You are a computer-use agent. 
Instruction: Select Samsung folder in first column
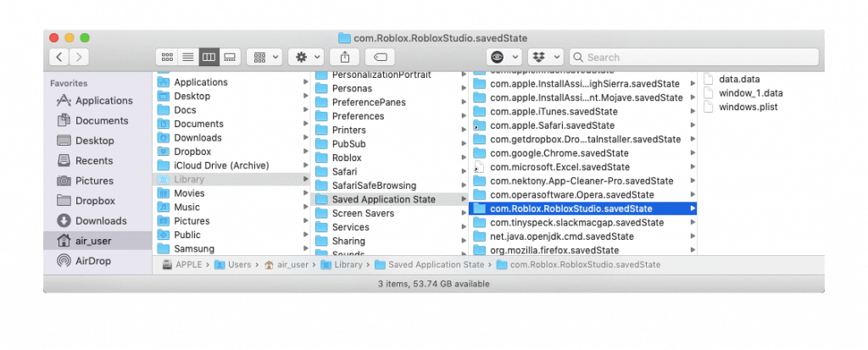(232, 248)
